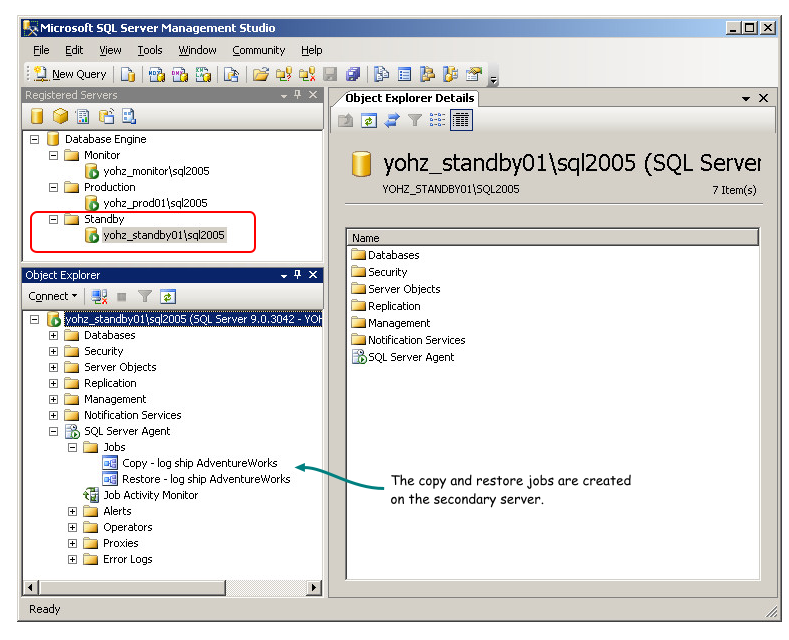The image size is (789, 640).
Task: Open Registered Servers window position dropdown arrow
Action: (x=284, y=95)
